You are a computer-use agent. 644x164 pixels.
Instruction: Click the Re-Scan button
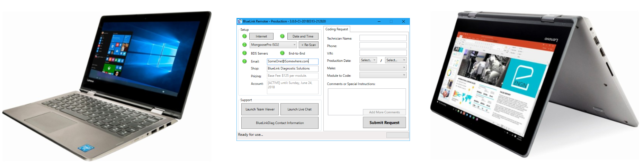pyautogui.click(x=308, y=45)
